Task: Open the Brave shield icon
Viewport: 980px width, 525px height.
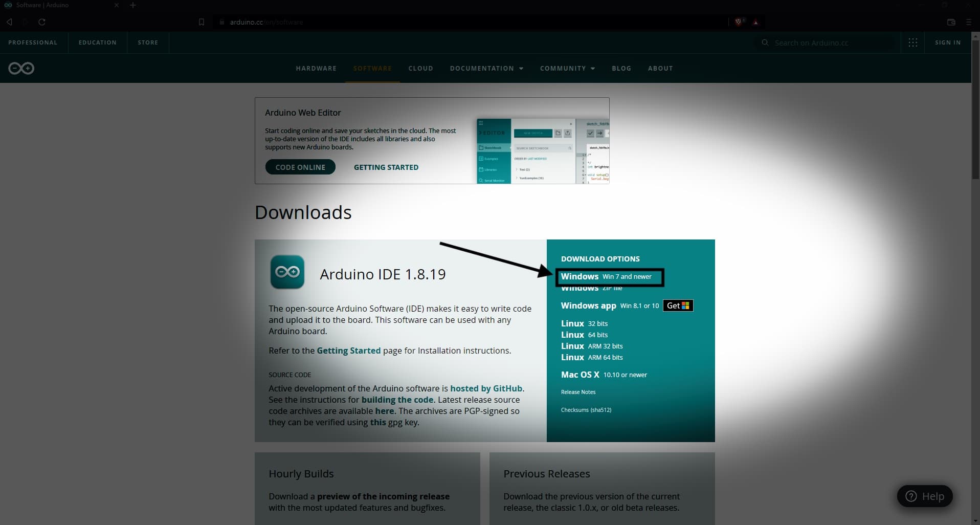Action: point(739,22)
